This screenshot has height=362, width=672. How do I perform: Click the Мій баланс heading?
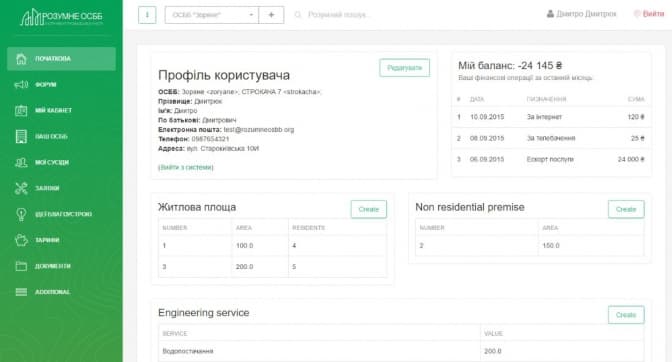point(510,66)
